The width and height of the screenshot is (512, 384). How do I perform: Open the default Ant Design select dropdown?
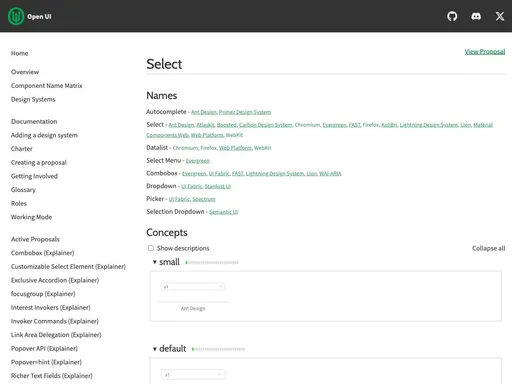pyautogui.click(x=193, y=375)
